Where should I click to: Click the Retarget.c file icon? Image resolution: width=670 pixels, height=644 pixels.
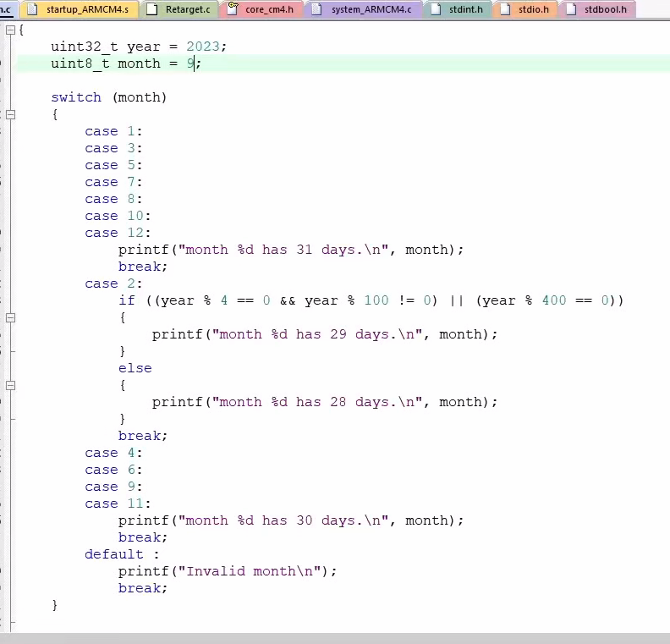coord(151,9)
